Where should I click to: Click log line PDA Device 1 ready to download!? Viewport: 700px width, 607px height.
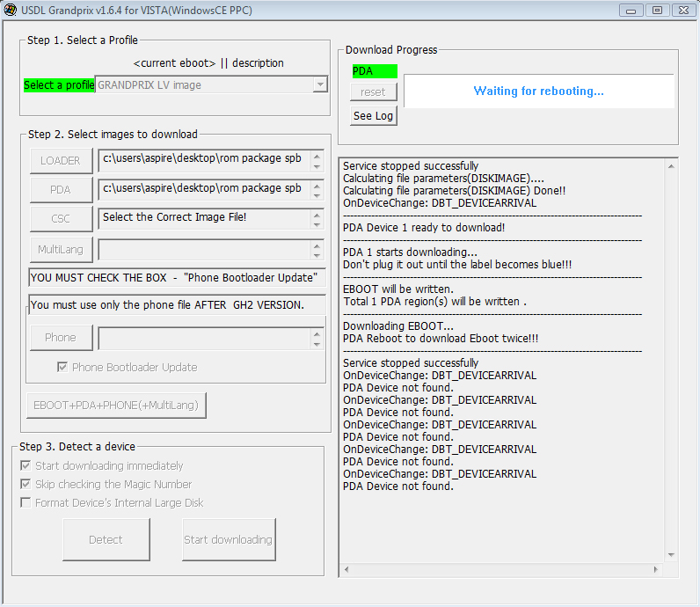click(x=424, y=227)
